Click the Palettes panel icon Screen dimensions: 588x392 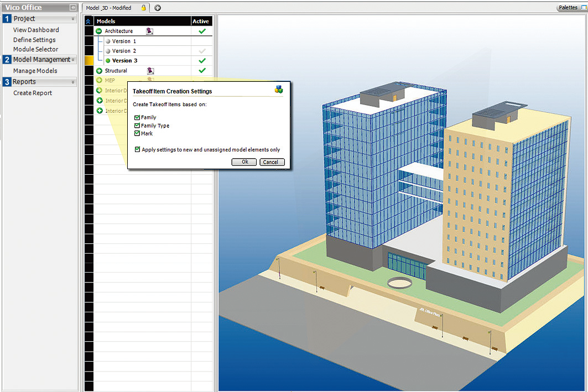tap(584, 8)
